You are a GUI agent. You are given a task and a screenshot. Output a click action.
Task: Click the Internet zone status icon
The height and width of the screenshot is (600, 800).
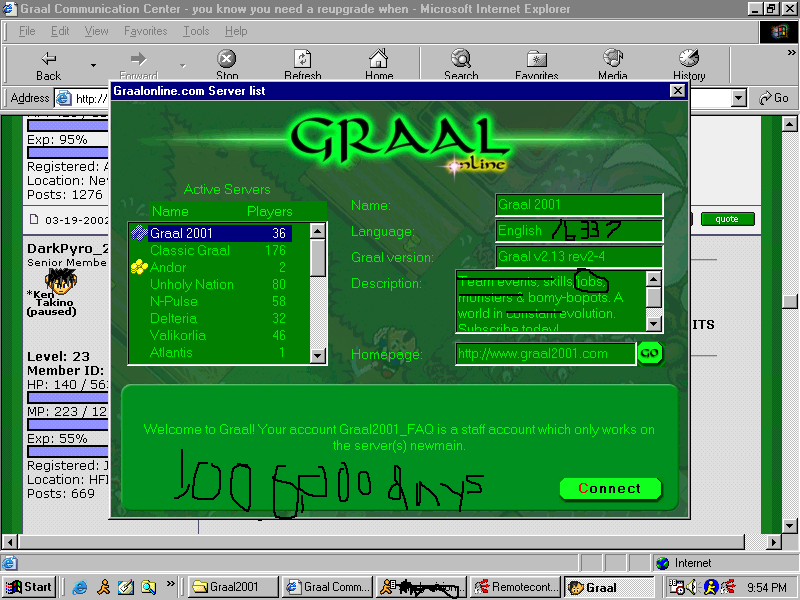(663, 563)
